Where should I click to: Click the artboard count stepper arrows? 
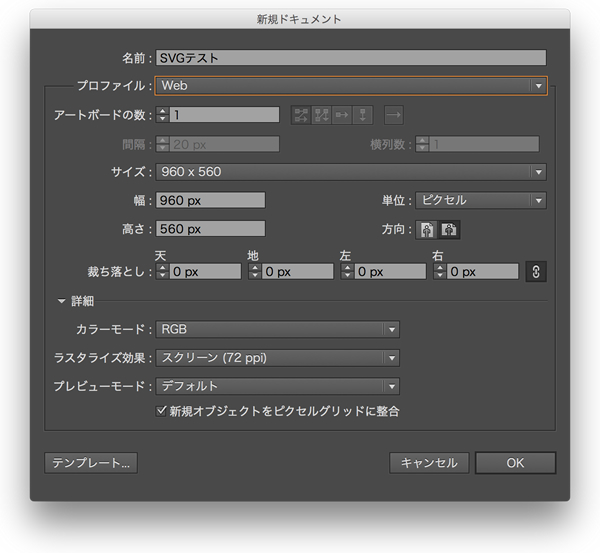coord(162,115)
